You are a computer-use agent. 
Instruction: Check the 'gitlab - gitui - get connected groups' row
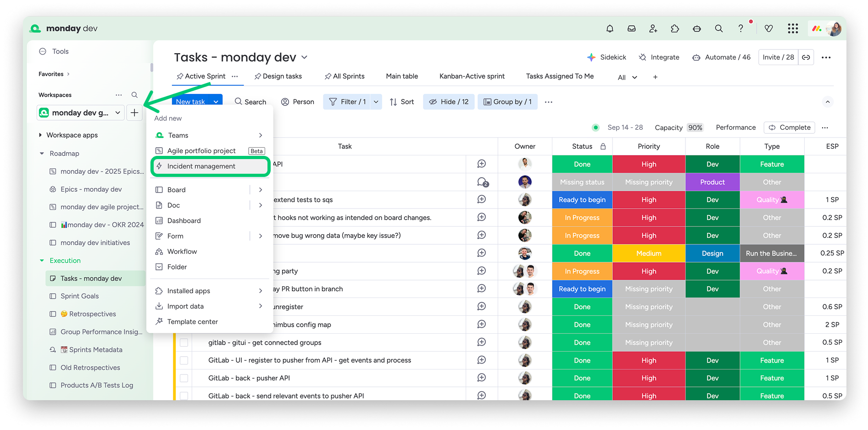(184, 342)
